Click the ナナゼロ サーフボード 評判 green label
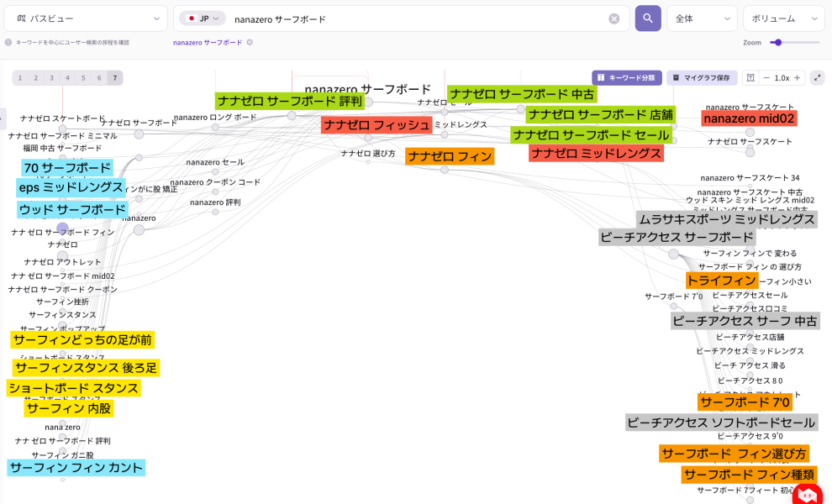 pos(290,101)
